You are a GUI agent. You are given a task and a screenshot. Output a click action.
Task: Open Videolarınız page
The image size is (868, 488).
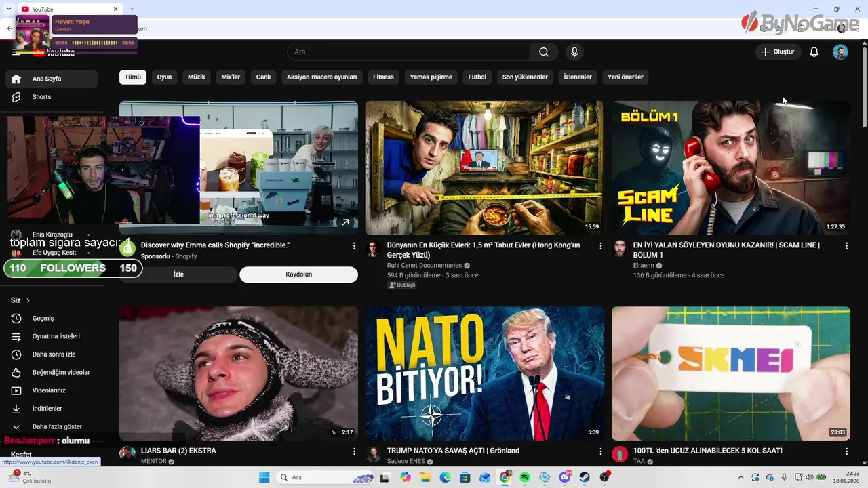[x=52, y=390]
